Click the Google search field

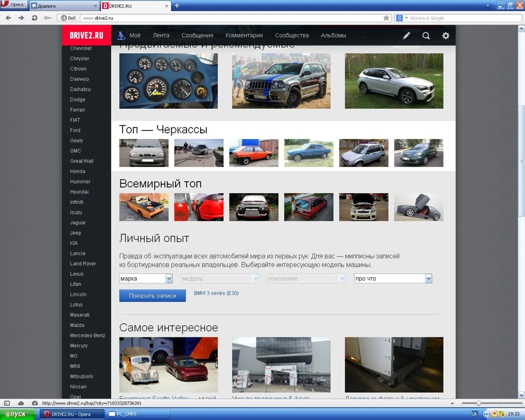pyautogui.click(x=465, y=17)
